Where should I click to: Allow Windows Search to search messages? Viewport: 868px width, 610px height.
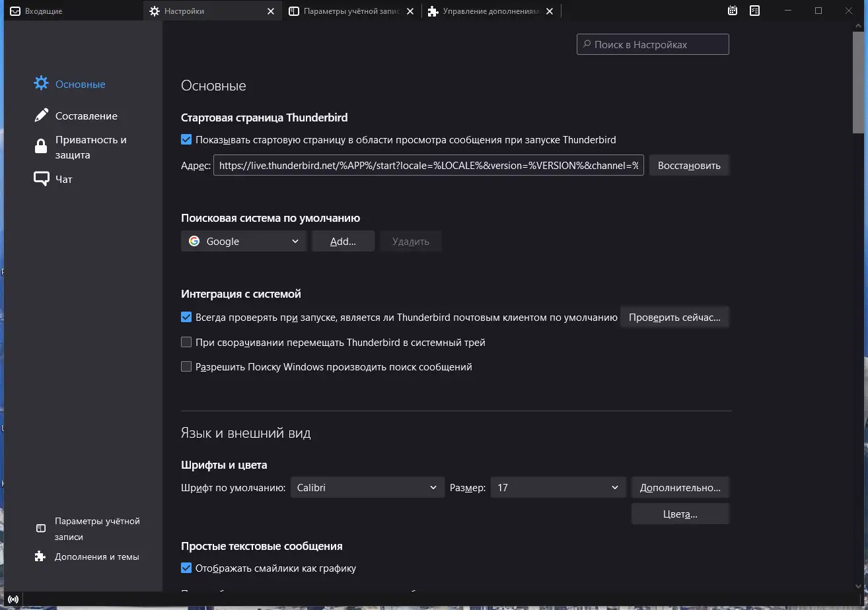(186, 366)
